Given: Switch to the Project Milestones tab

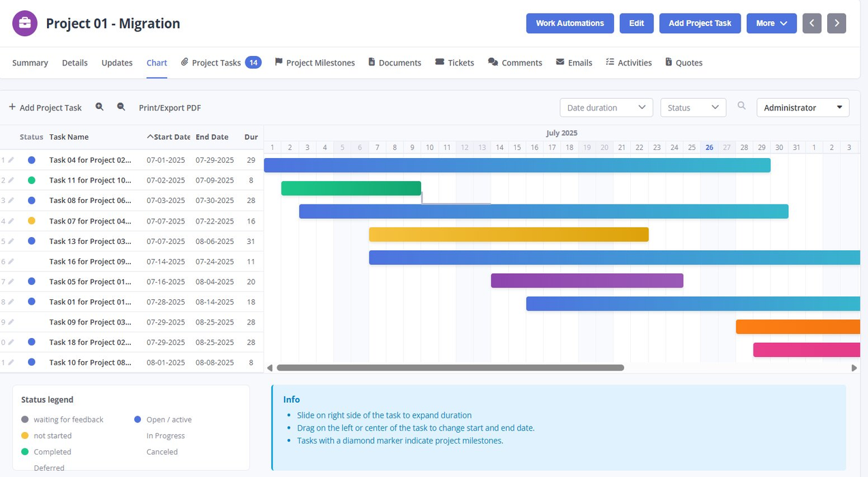Looking at the screenshot, I should pos(315,63).
